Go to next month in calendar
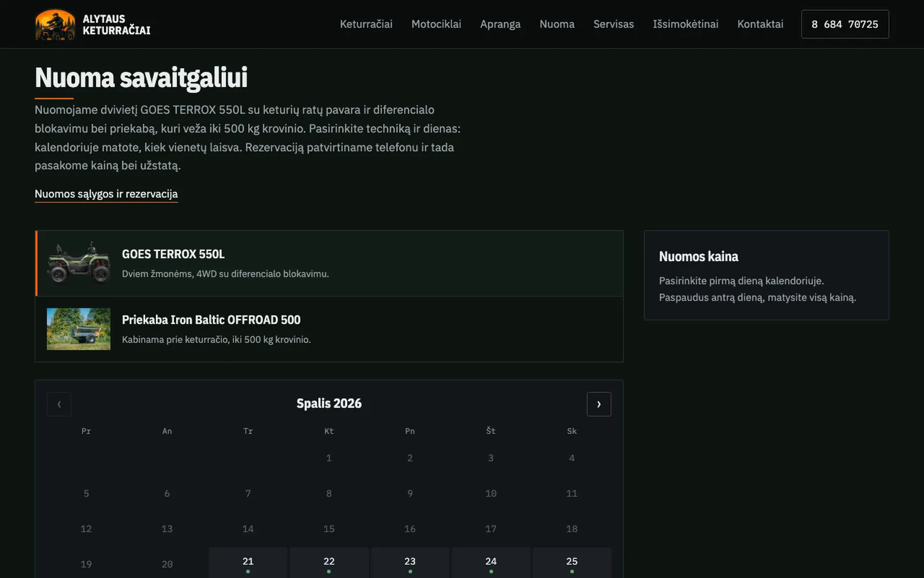Screen dimensions: 924x578 (x=599, y=404)
